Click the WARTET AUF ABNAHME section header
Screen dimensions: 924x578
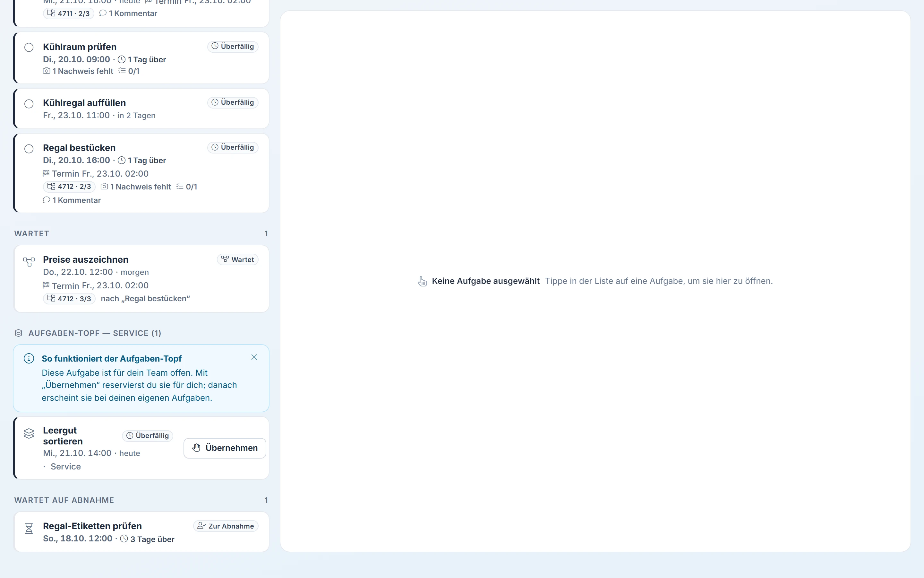coord(64,500)
